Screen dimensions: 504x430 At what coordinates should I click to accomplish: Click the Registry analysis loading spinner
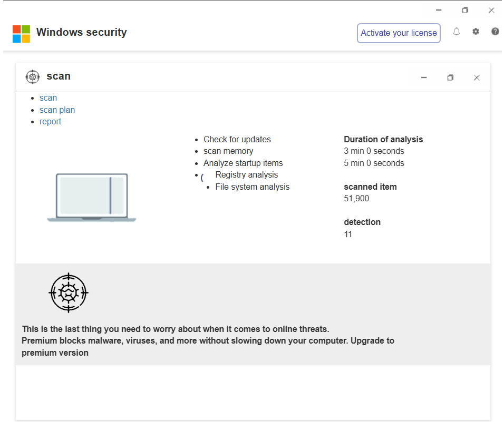(x=202, y=178)
